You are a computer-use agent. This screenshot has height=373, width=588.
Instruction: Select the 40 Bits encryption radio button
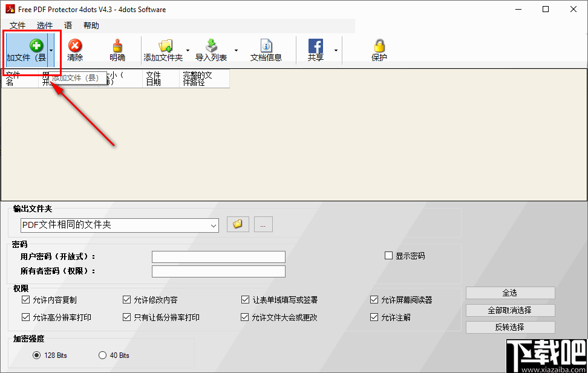102,355
